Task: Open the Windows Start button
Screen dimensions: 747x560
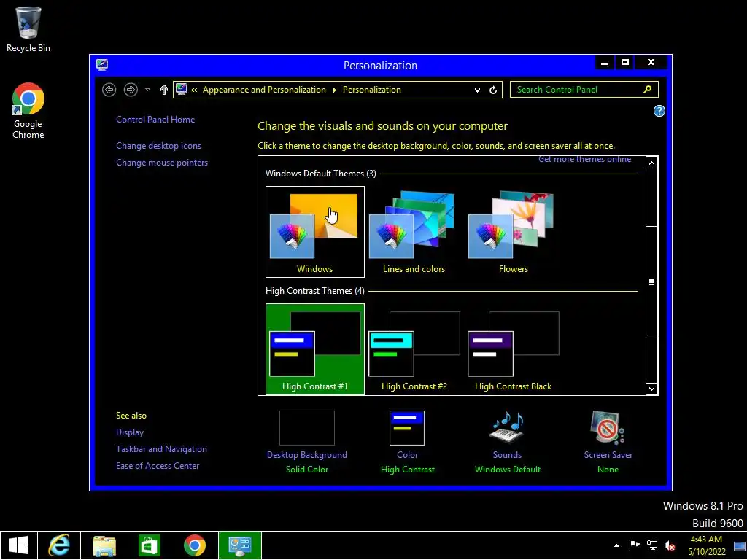Action: click(x=18, y=545)
